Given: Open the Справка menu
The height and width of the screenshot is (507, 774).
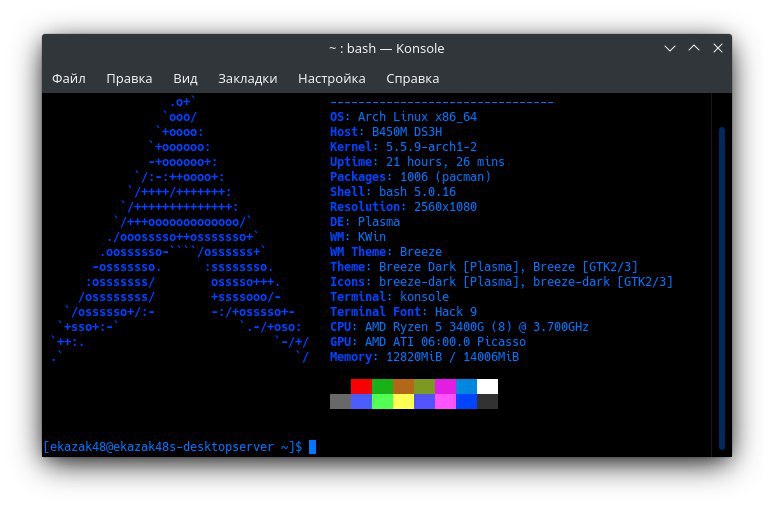Looking at the screenshot, I should [x=413, y=78].
